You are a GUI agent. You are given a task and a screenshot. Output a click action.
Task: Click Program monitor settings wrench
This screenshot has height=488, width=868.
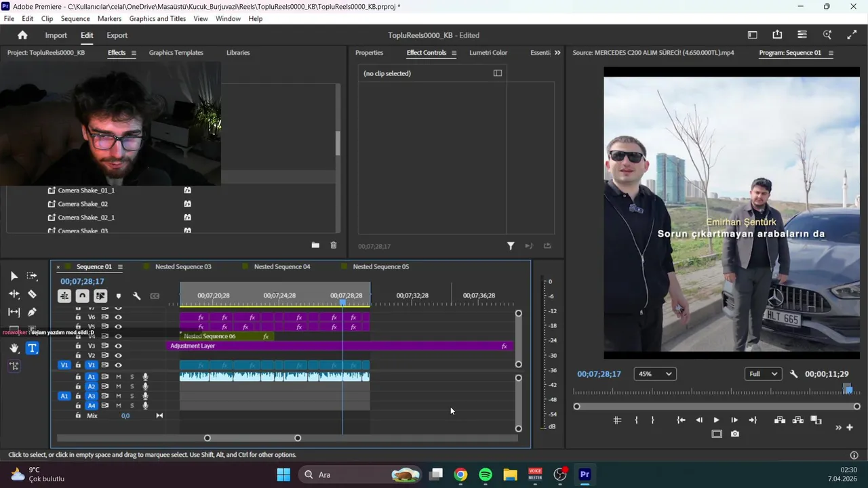794,374
